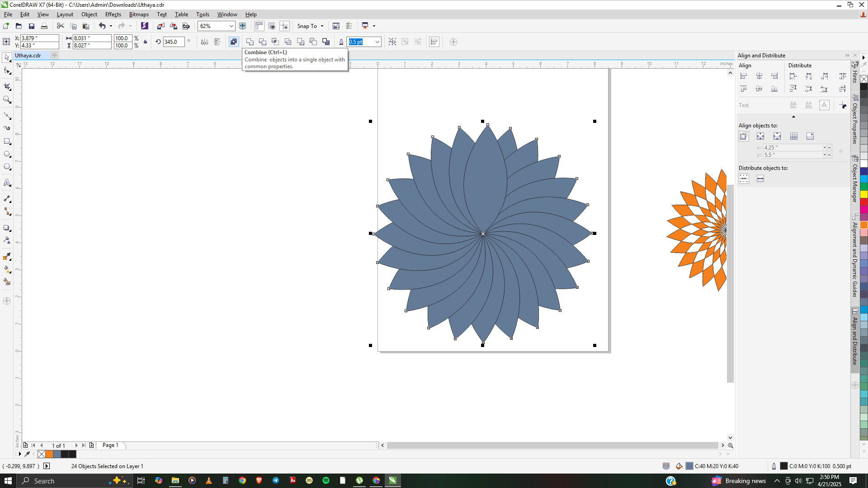This screenshot has height=488, width=868.
Task: Click Publish to PDF icon
Action: [186, 26]
